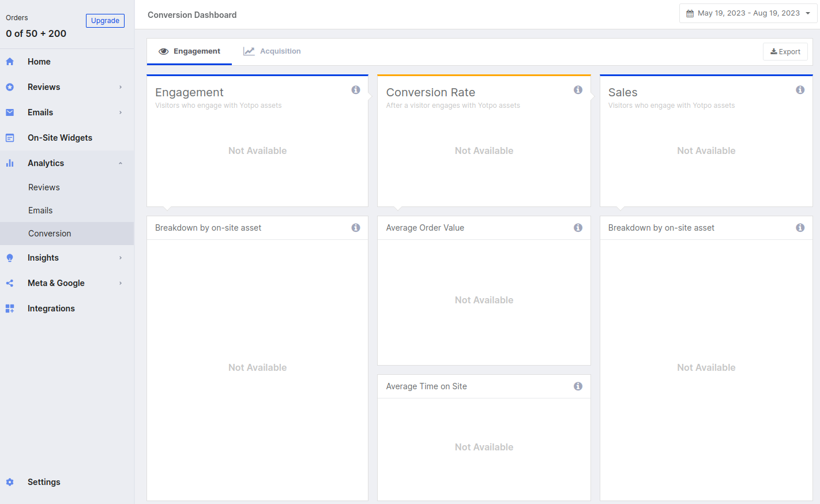Switch to the Acquisition tab
Image resolution: width=820 pixels, height=504 pixels.
272,51
